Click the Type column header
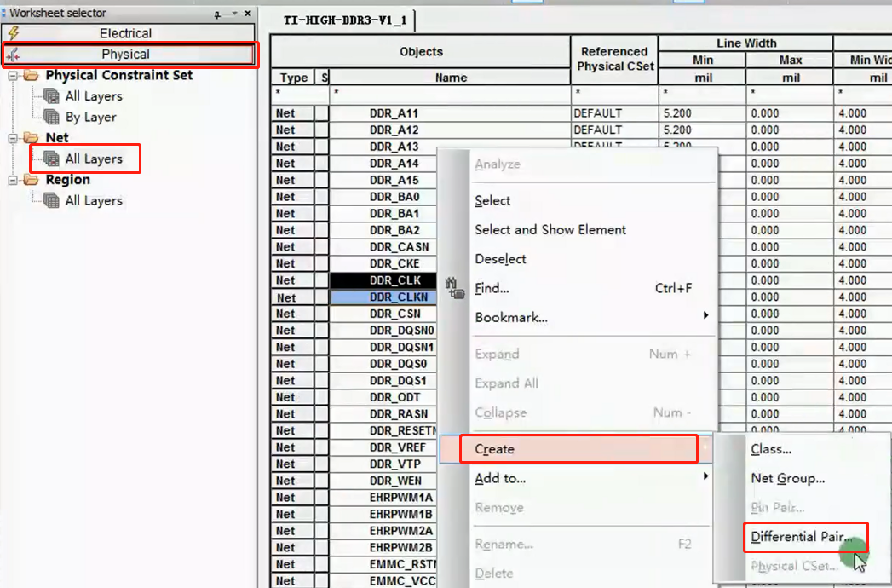 coord(294,78)
